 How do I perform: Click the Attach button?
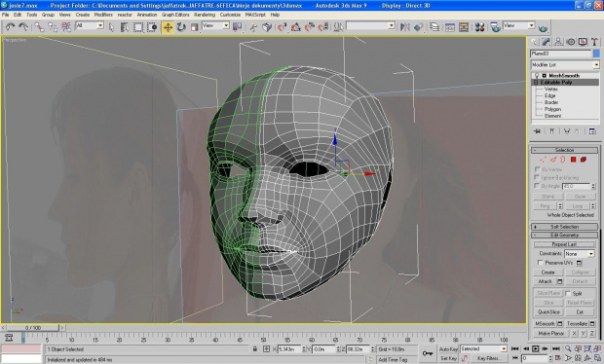(x=545, y=281)
